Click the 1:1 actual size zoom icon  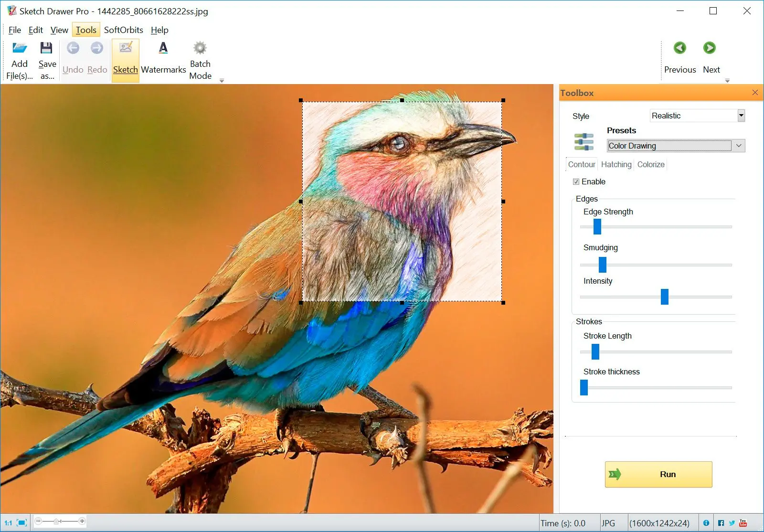[8, 523]
